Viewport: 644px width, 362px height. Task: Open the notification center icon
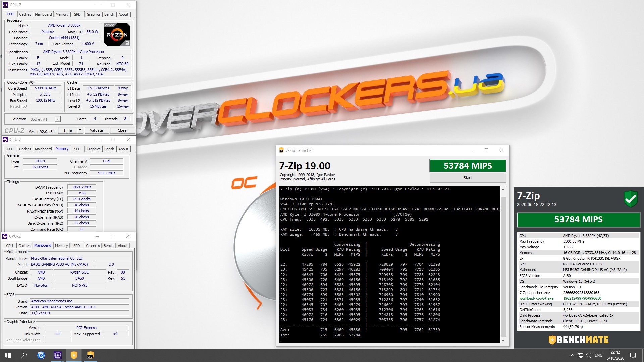click(633, 355)
